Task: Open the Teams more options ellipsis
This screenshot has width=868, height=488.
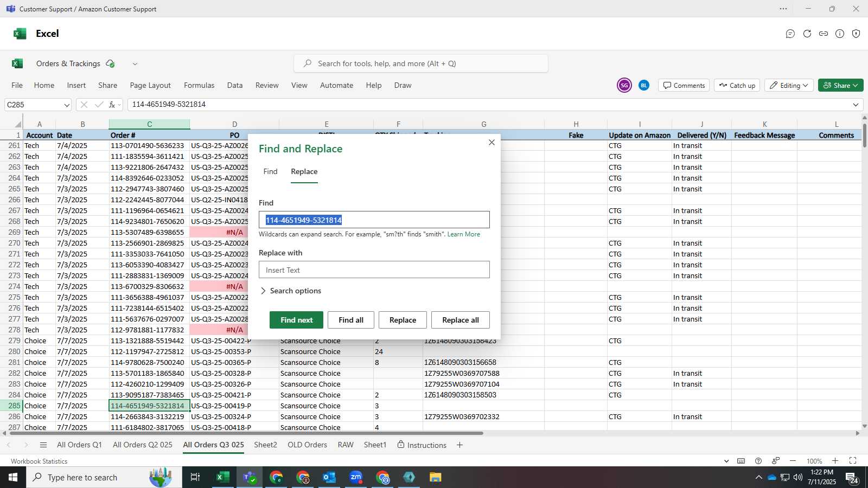Action: 783,9
